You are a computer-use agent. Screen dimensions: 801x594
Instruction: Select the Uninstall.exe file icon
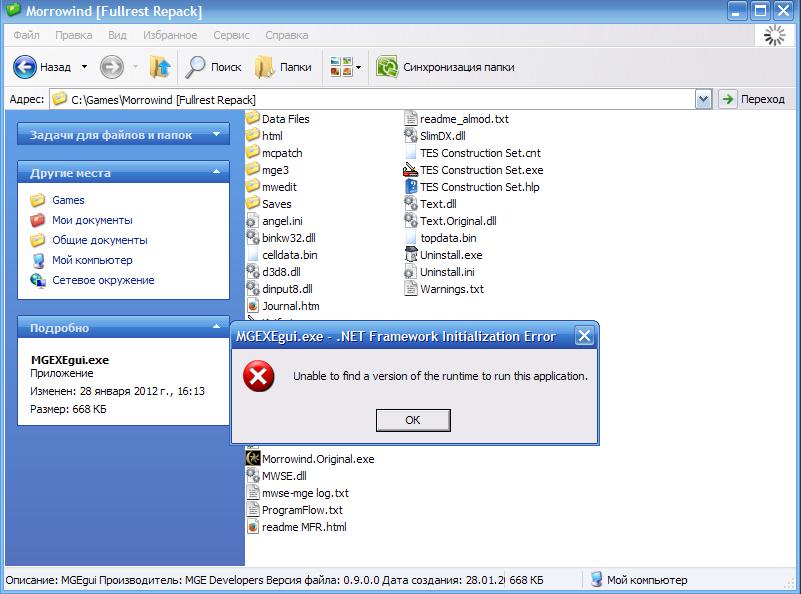tap(411, 254)
